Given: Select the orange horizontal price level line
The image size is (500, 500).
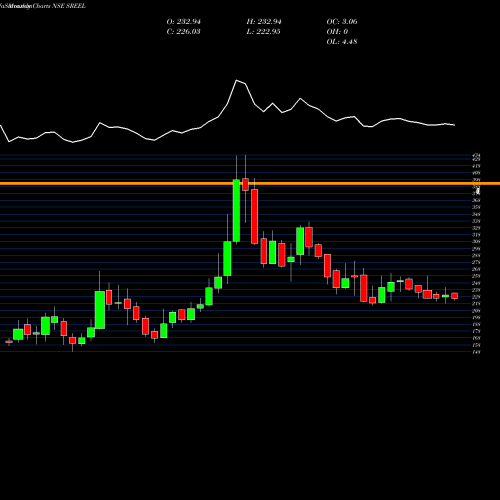Looking at the screenshot, I should [250, 183].
